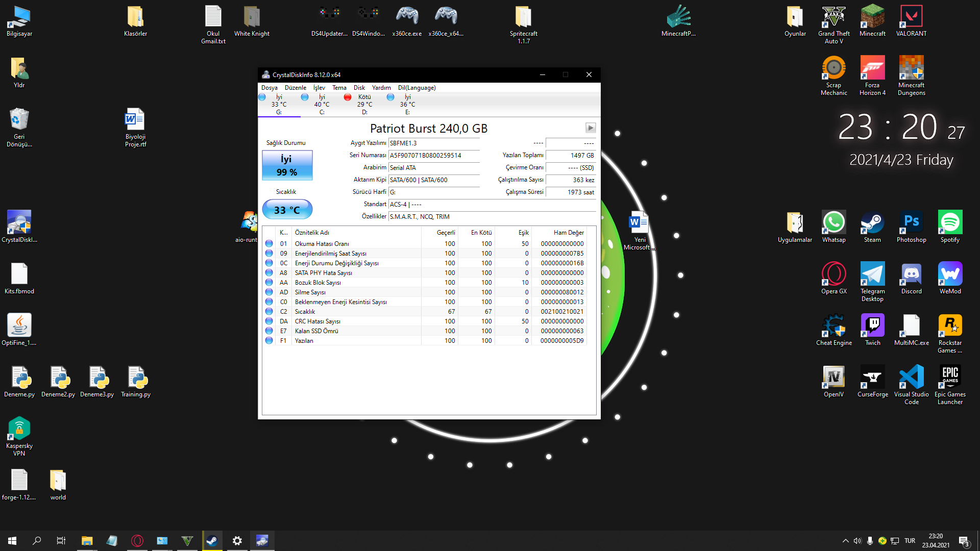The image size is (980, 551).
Task: Open the Kaspersky VPN shortcut
Action: [19, 436]
